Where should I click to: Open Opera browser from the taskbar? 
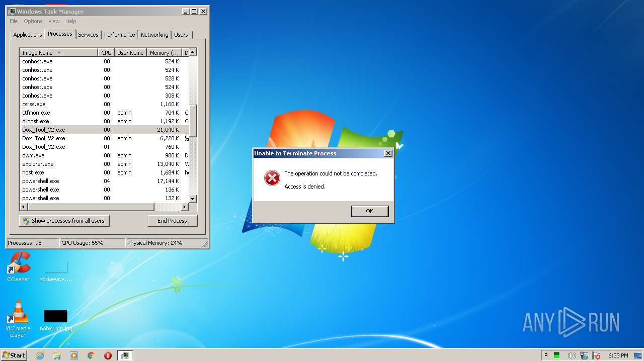[x=108, y=355]
